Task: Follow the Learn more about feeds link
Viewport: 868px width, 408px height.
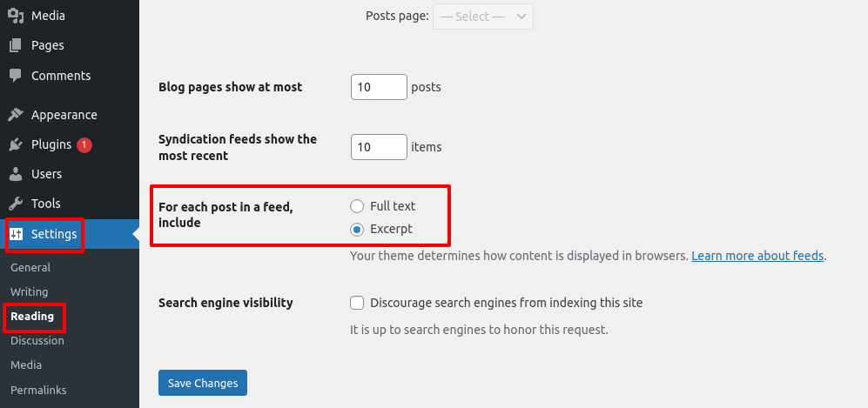Action: click(x=757, y=256)
